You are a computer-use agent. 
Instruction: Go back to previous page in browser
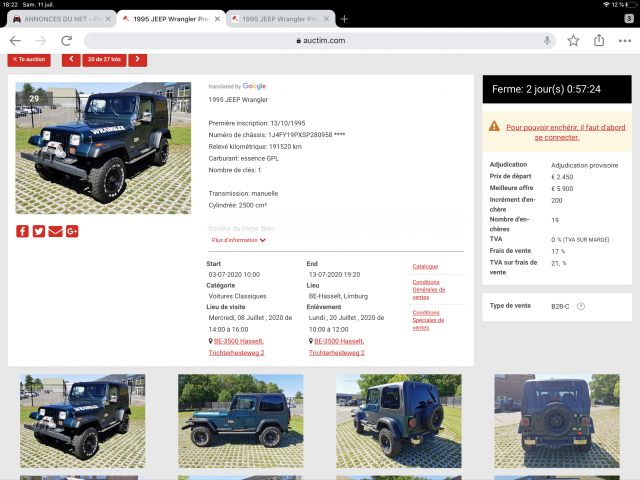click(x=15, y=40)
